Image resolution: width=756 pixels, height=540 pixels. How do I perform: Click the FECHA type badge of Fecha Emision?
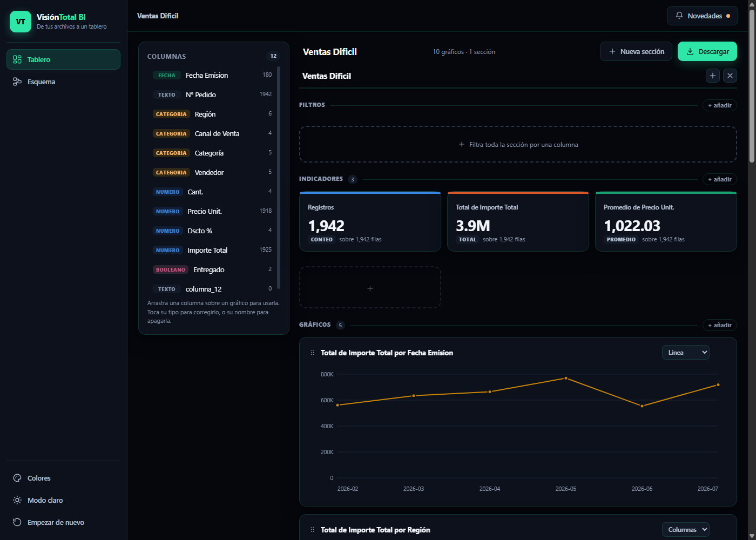[x=166, y=76]
